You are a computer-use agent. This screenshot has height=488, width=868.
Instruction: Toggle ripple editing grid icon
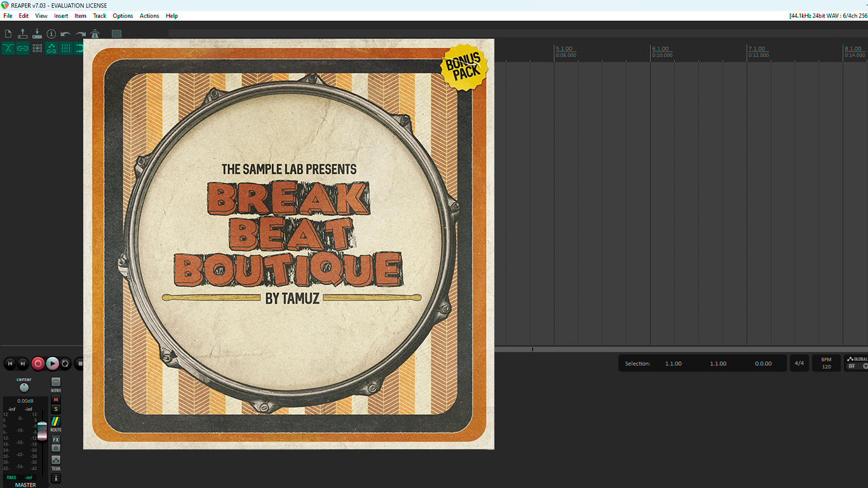coord(37,48)
